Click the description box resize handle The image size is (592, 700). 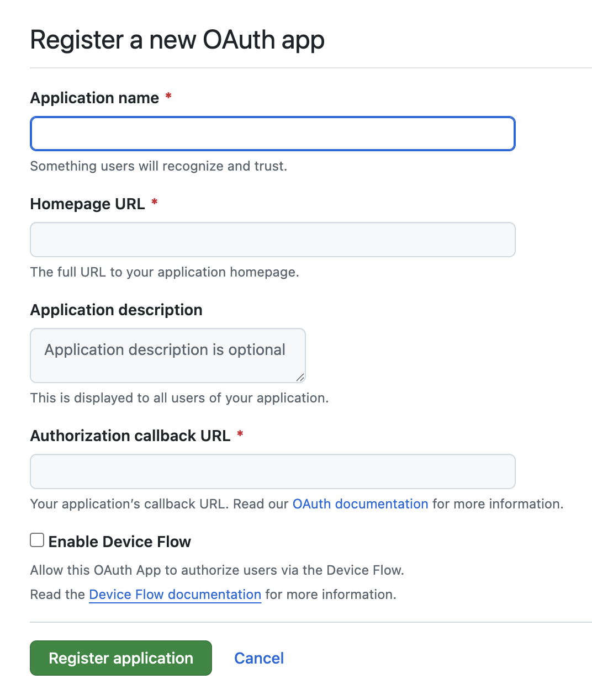[x=300, y=377]
